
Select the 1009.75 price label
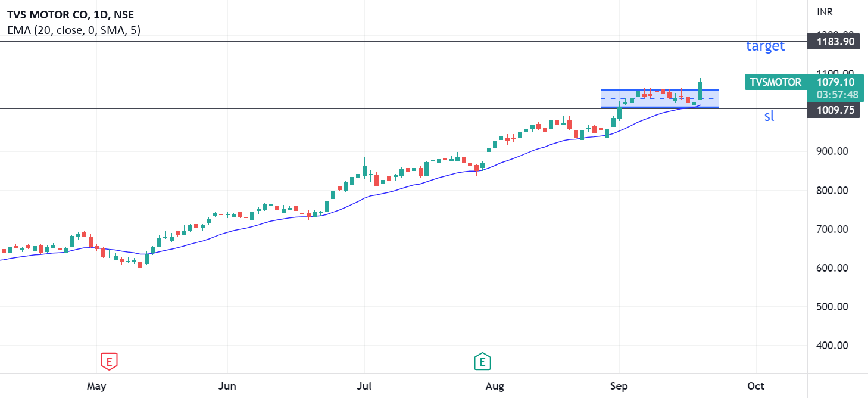pyautogui.click(x=833, y=110)
